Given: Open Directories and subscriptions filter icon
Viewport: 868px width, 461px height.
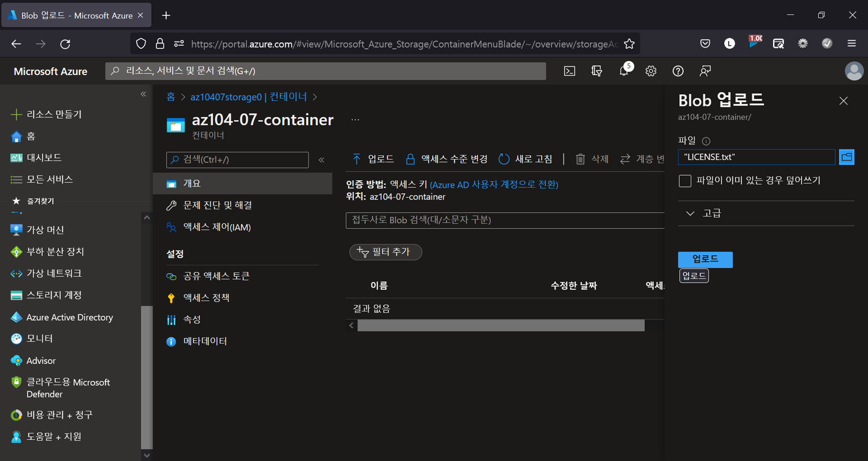Looking at the screenshot, I should (597, 71).
